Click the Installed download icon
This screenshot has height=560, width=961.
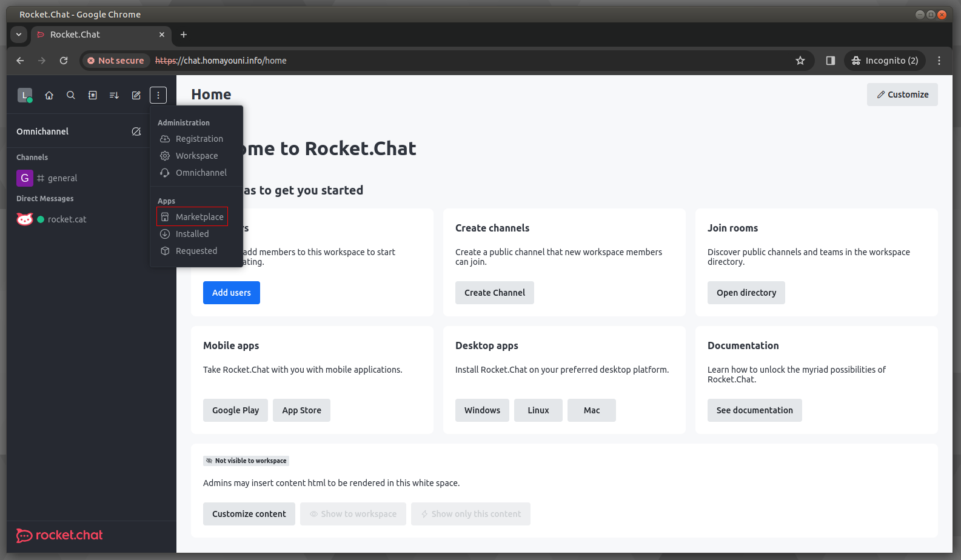coord(165,234)
